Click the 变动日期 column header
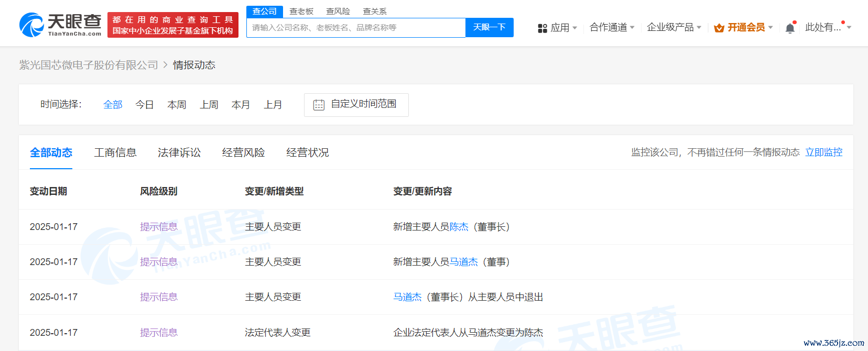The height and width of the screenshot is (351, 868). coord(48,191)
